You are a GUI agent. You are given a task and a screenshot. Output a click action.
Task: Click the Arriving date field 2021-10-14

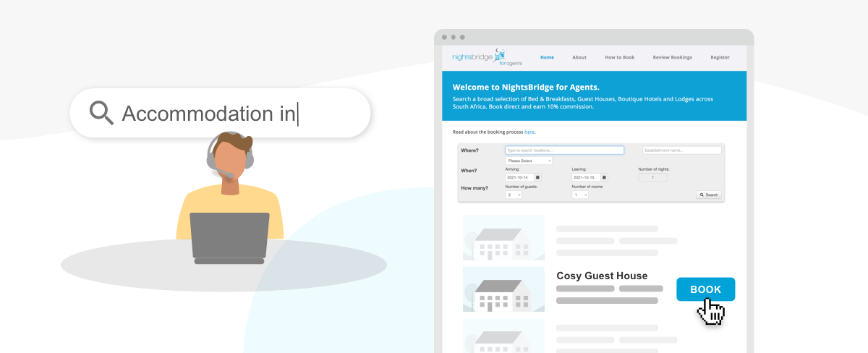pos(519,177)
